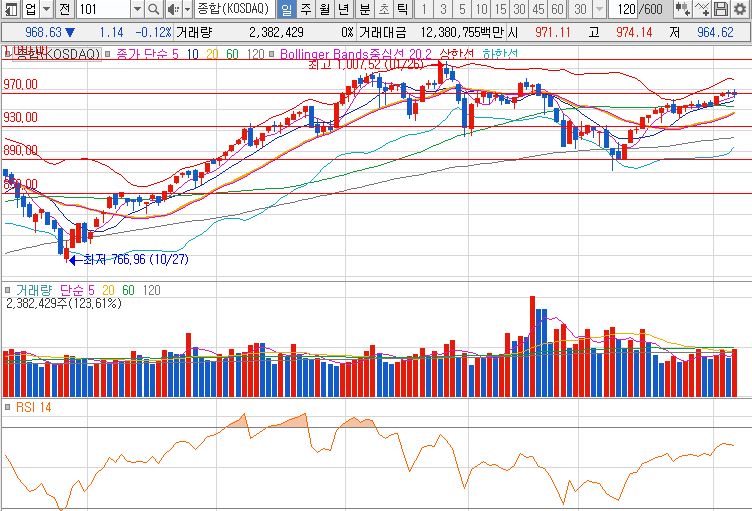
Task: Click the low price 964.62 value
Action: point(715,33)
